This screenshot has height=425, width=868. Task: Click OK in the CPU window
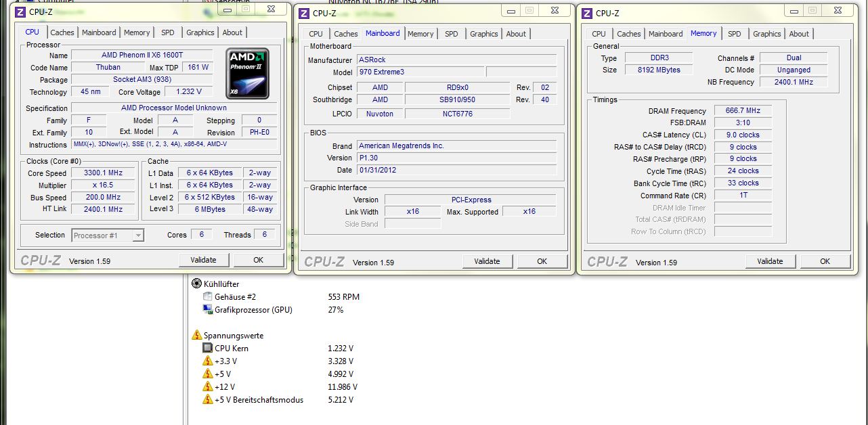(259, 260)
